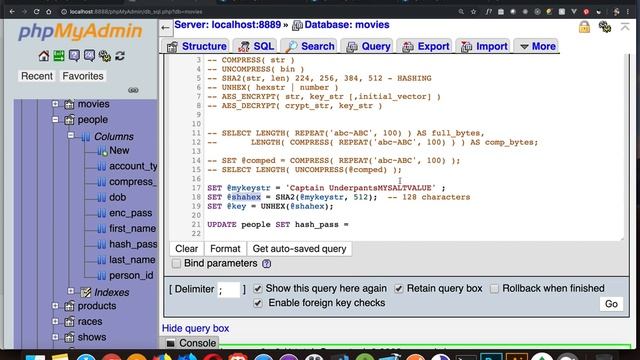Screen dimensions: 640x360
Task: Enable the Bind parameters checkbox
Action: pos(176,264)
